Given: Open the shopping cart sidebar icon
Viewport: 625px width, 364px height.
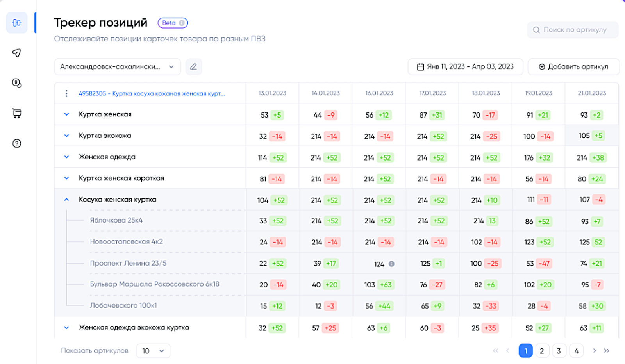Looking at the screenshot, I should (16, 113).
